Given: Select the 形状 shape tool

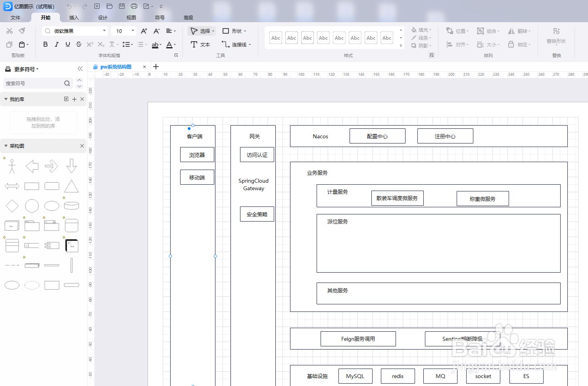Looking at the screenshot, I should (x=234, y=31).
